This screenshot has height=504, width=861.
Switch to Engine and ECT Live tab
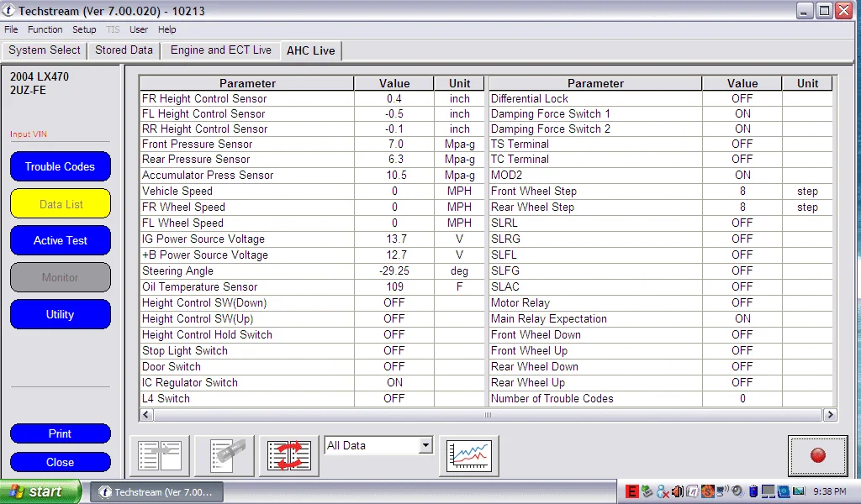[x=220, y=50]
